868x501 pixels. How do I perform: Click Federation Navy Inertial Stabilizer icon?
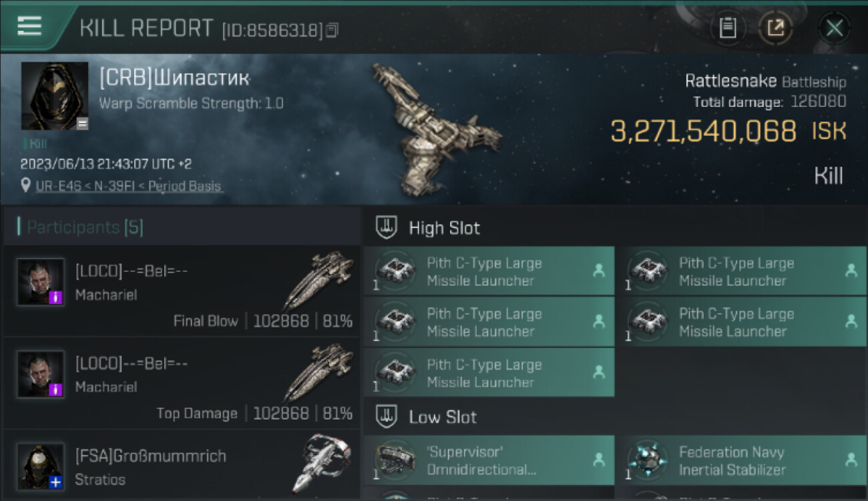tap(647, 460)
